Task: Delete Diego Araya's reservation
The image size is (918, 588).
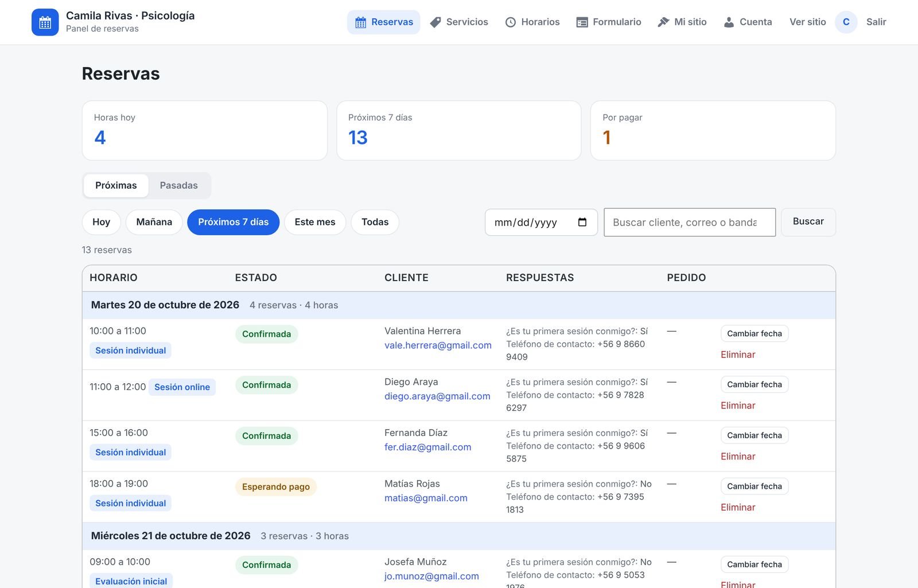Action: [738, 406]
